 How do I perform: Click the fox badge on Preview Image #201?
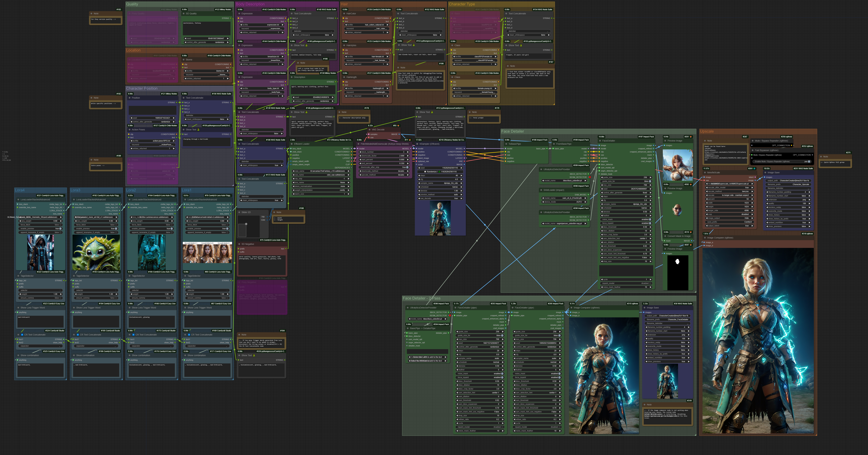click(x=691, y=137)
